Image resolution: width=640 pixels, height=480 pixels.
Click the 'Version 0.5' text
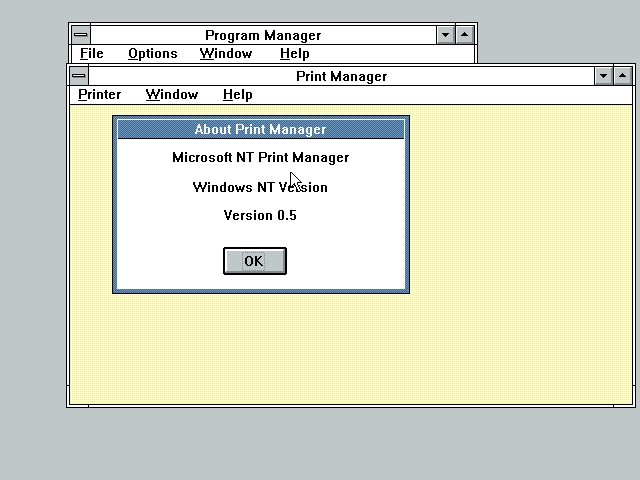point(260,215)
